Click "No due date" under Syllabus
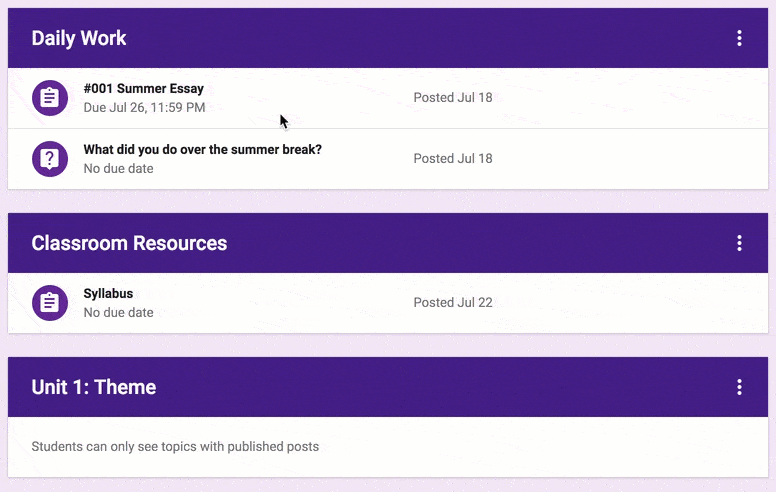The image size is (776, 492). (118, 312)
